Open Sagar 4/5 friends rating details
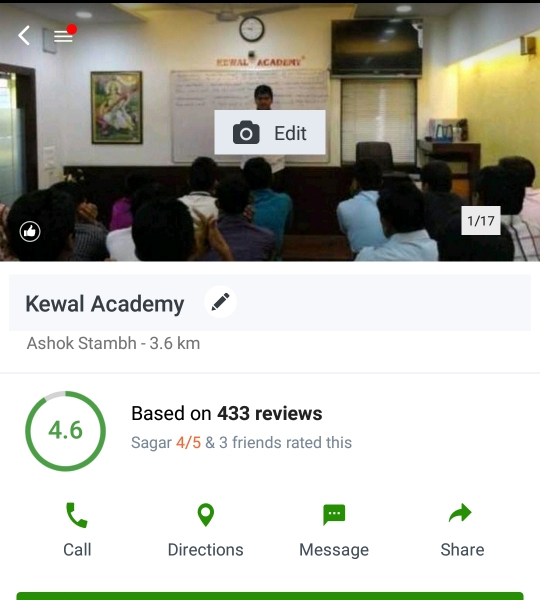 click(241, 443)
